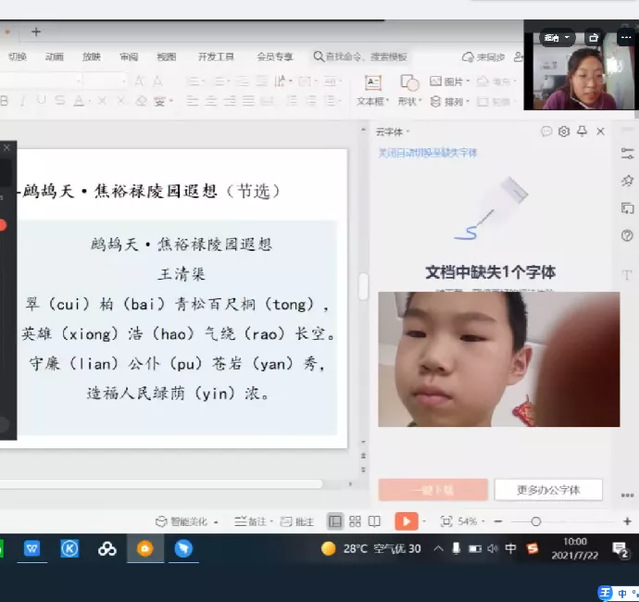Image resolution: width=639 pixels, height=602 pixels.
Task: Switch to reading view icon
Action: tap(374, 521)
